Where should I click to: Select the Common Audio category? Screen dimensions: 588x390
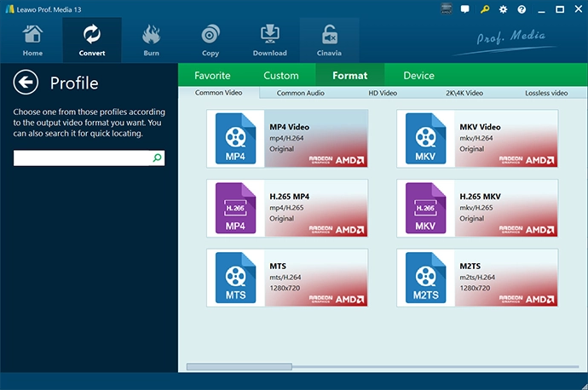301,93
